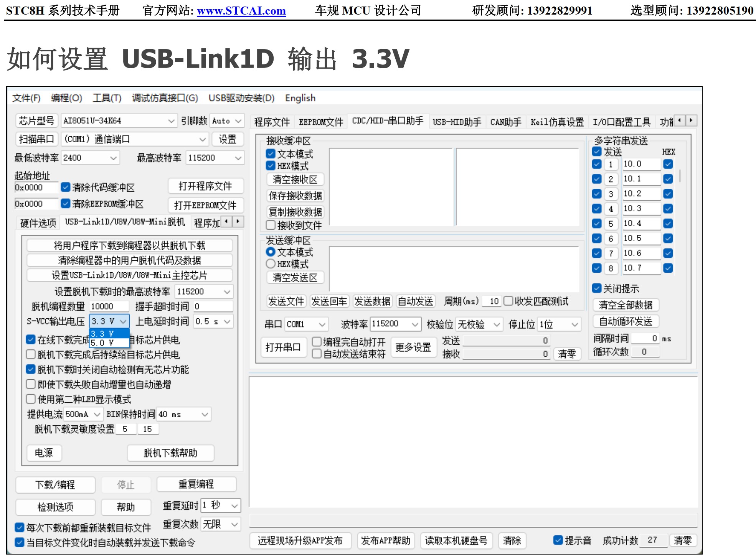Image resolution: width=756 pixels, height=558 pixels.
Task: Open the 编程(O) menu
Action: click(66, 98)
